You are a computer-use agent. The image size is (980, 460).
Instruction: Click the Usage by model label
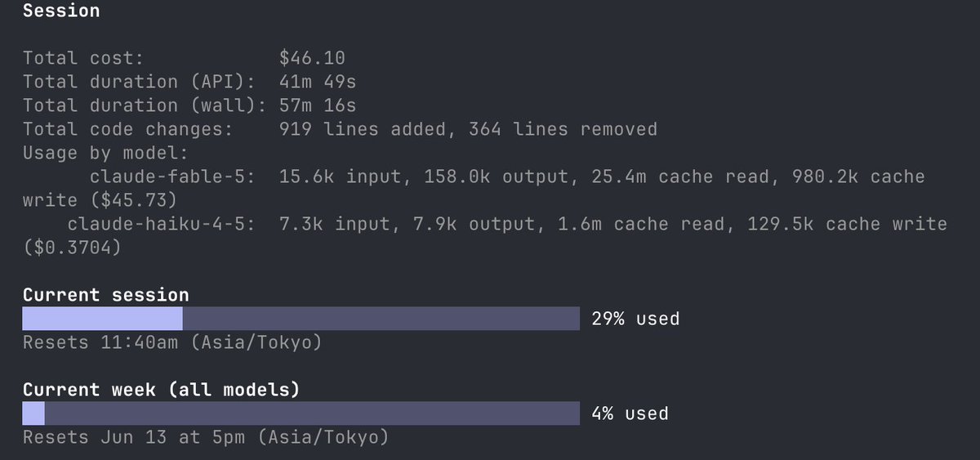point(105,153)
